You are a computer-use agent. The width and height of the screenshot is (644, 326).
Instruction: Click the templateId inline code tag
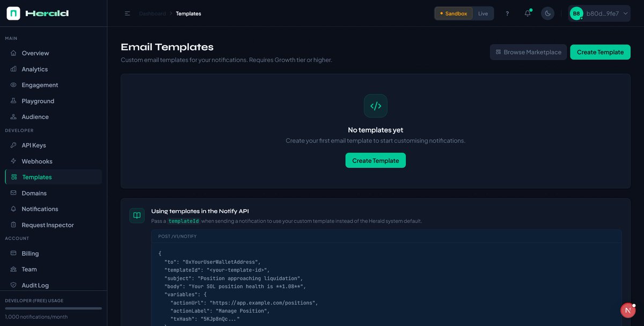coord(183,221)
